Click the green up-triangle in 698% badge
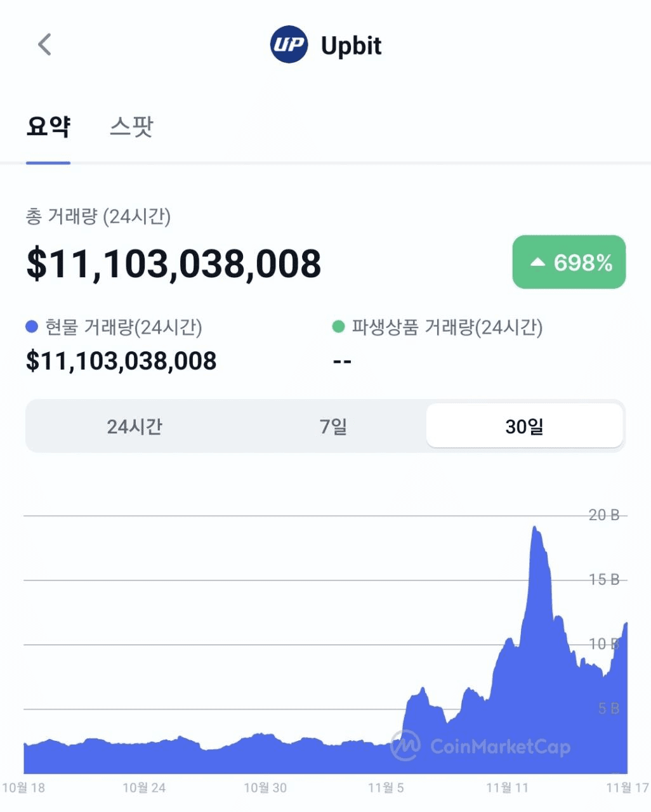This screenshot has width=651, height=812. click(x=537, y=262)
